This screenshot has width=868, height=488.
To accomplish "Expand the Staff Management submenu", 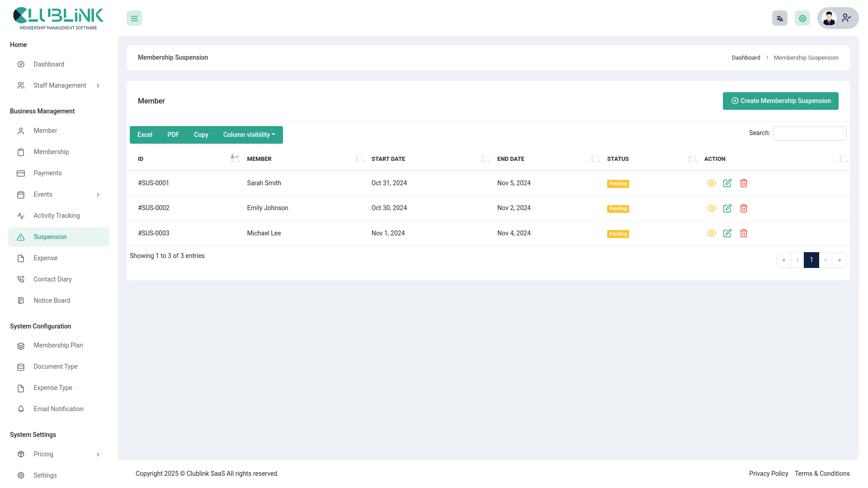I will tap(60, 85).
